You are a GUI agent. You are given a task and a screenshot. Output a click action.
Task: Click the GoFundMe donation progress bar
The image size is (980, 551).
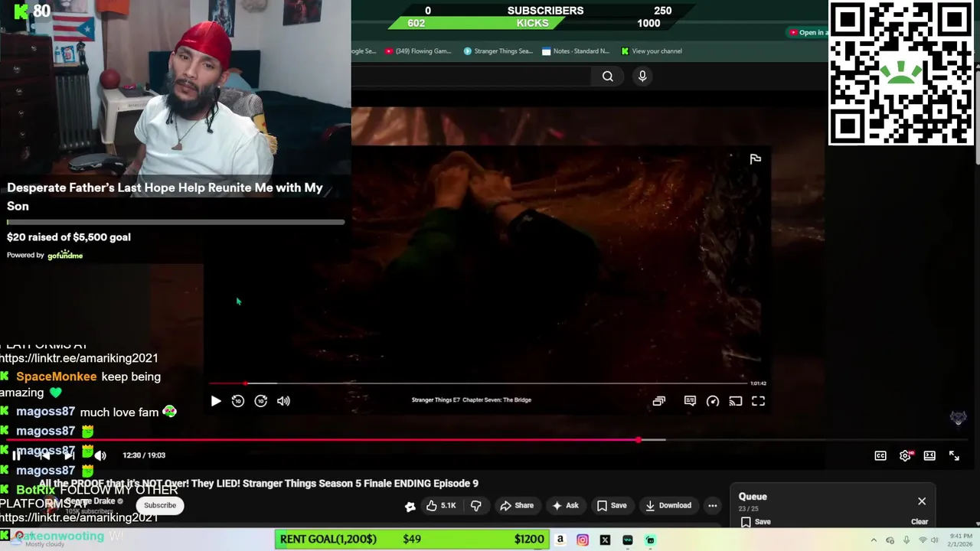(x=175, y=223)
